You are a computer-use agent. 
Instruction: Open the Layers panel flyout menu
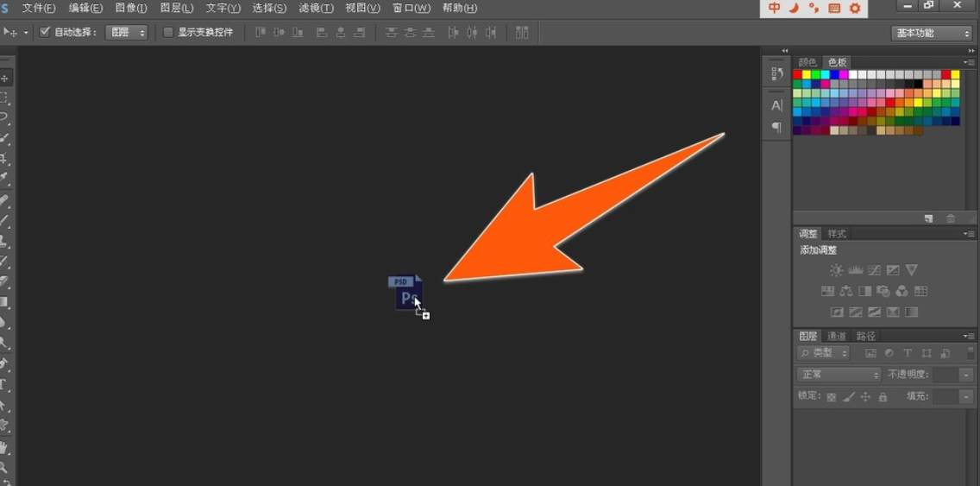coord(970,336)
